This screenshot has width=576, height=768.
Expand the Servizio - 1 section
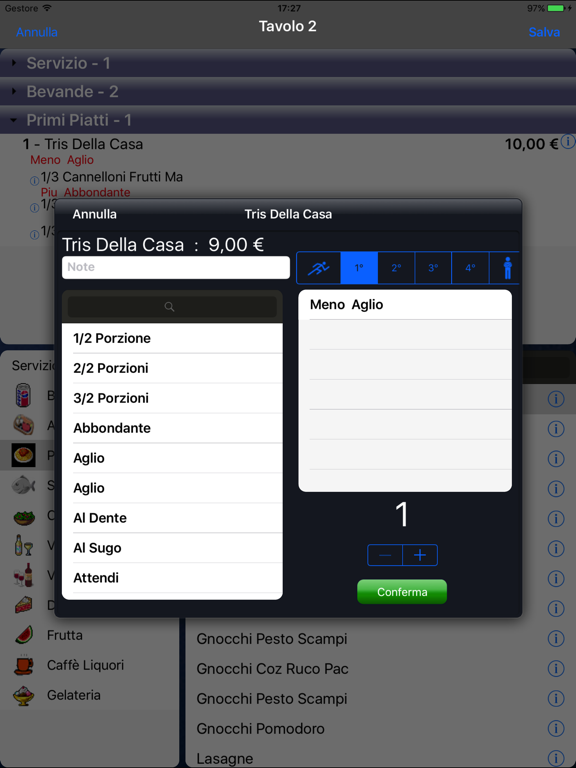(288, 63)
